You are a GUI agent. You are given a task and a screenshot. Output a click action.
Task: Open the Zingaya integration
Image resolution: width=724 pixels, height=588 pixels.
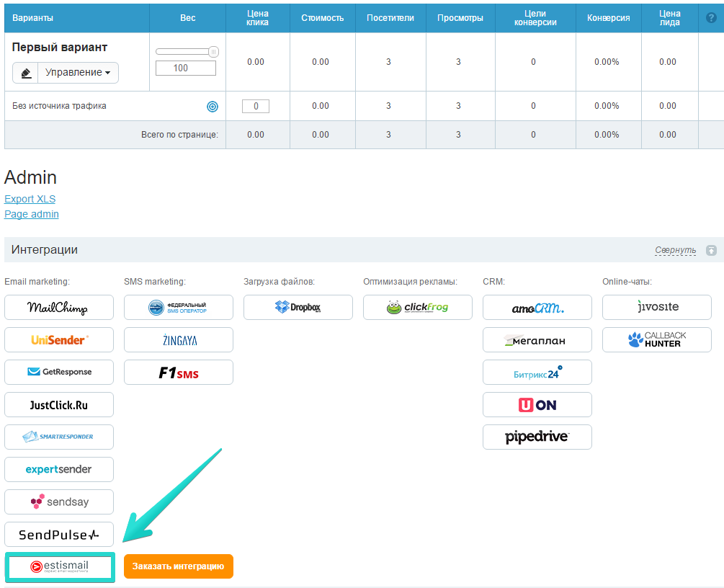tap(179, 340)
